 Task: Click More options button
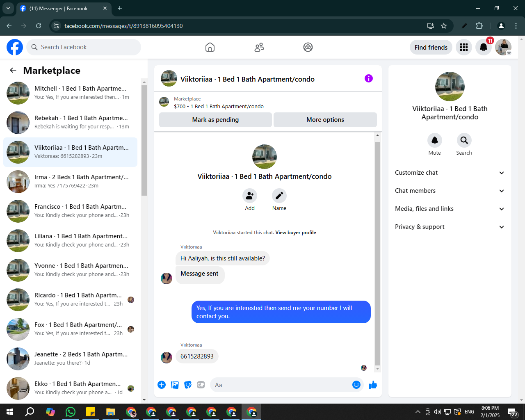point(325,120)
